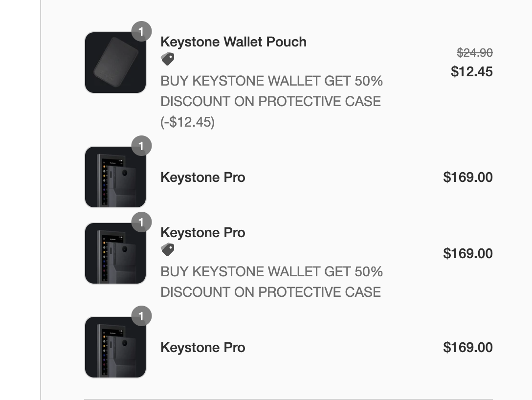Click the quantity badge on Keystone Wallet Pouch thumbnail

click(x=141, y=32)
